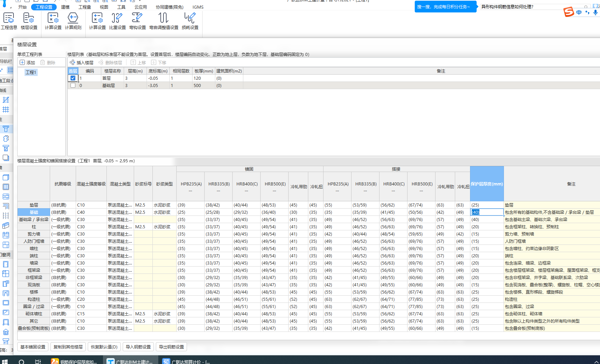Image resolution: width=600 pixels, height=364 pixels.
Task: Expand HRB335(B) anchorage column ellipsis
Action: (218, 190)
